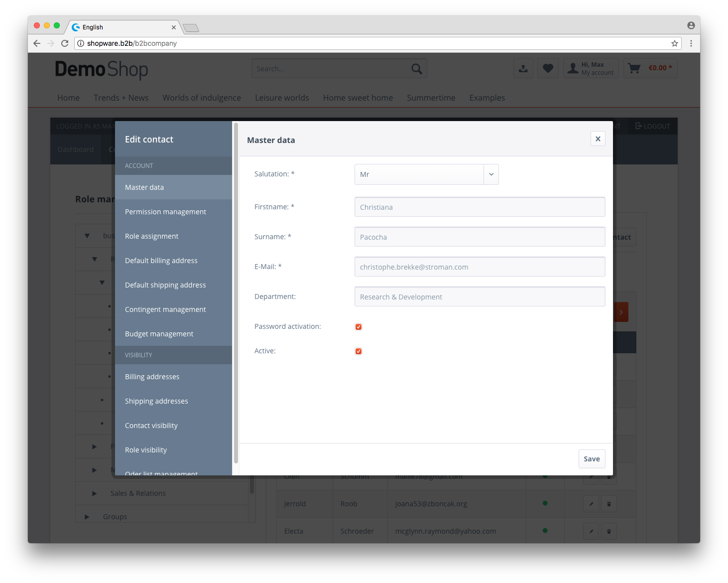
Task: Uncheck the Password activation checkbox
Action: pyautogui.click(x=359, y=327)
